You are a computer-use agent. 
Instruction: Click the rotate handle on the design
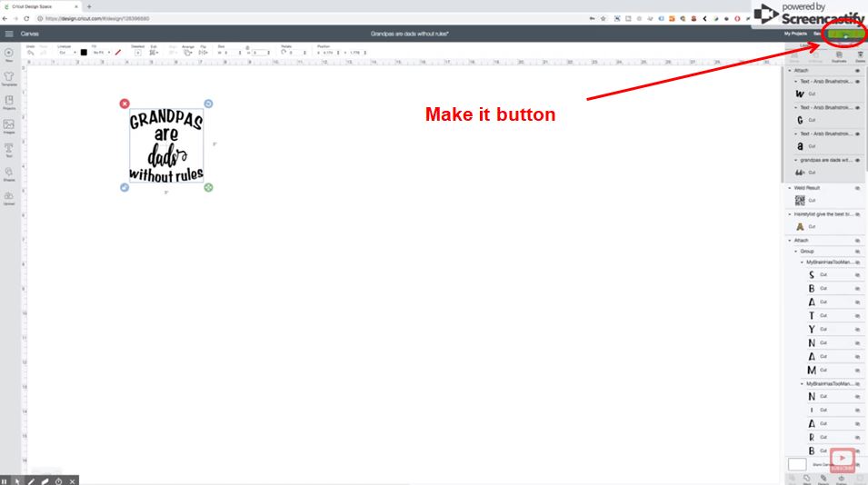[208, 104]
